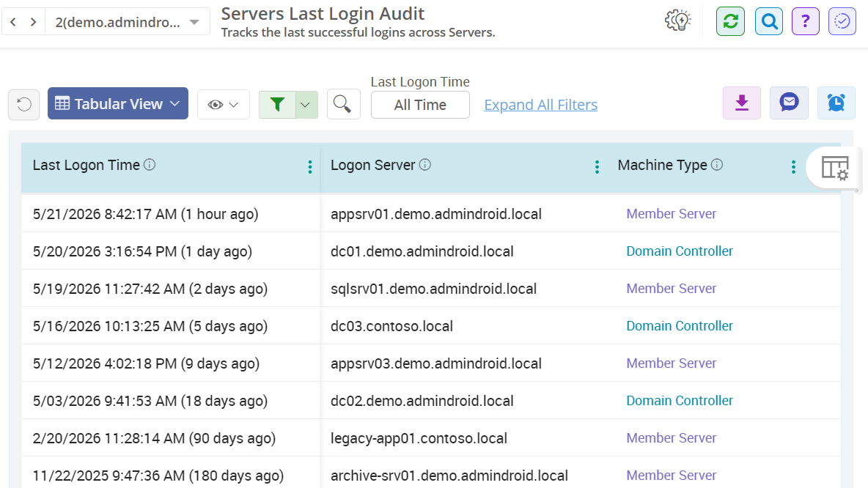Show info for Logon Server column
The width and height of the screenshot is (868, 488).
pos(425,164)
